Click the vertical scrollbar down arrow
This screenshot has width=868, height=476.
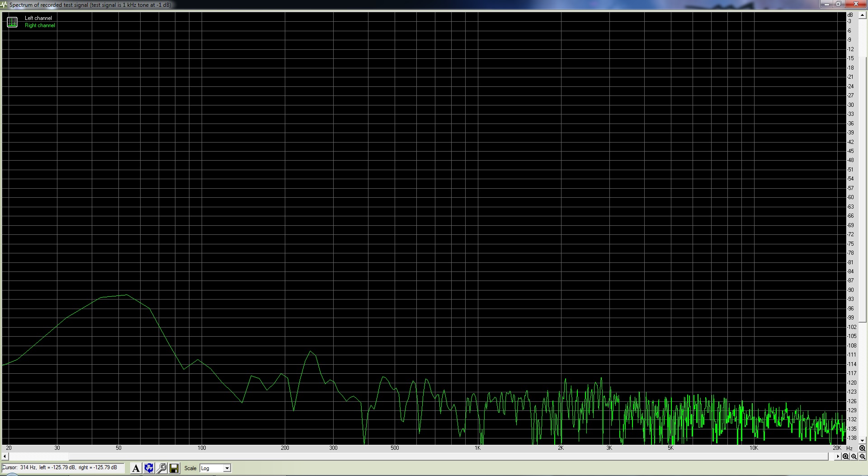click(862, 440)
